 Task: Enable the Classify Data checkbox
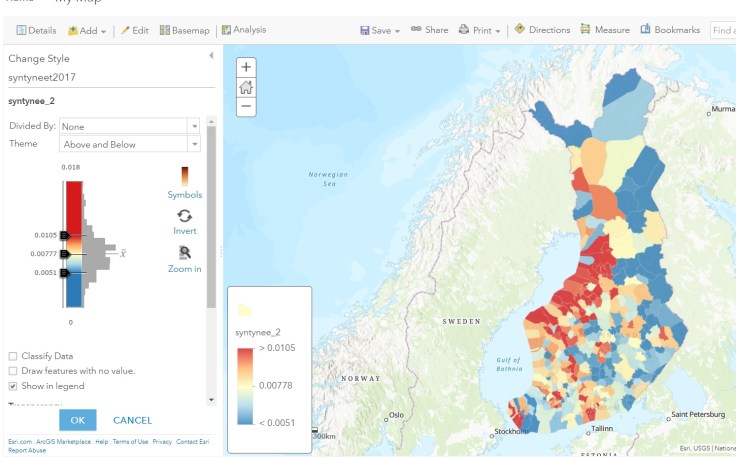pyautogui.click(x=13, y=356)
